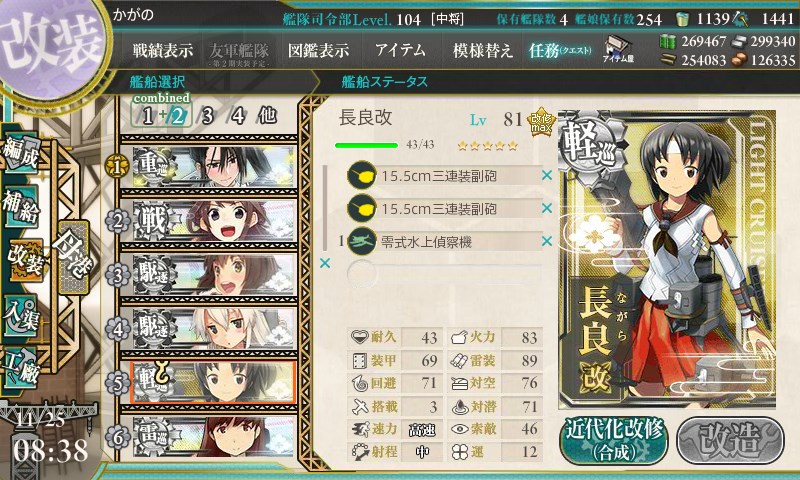
Task: Click the アイテム屋 item shop icon
Action: click(x=618, y=49)
